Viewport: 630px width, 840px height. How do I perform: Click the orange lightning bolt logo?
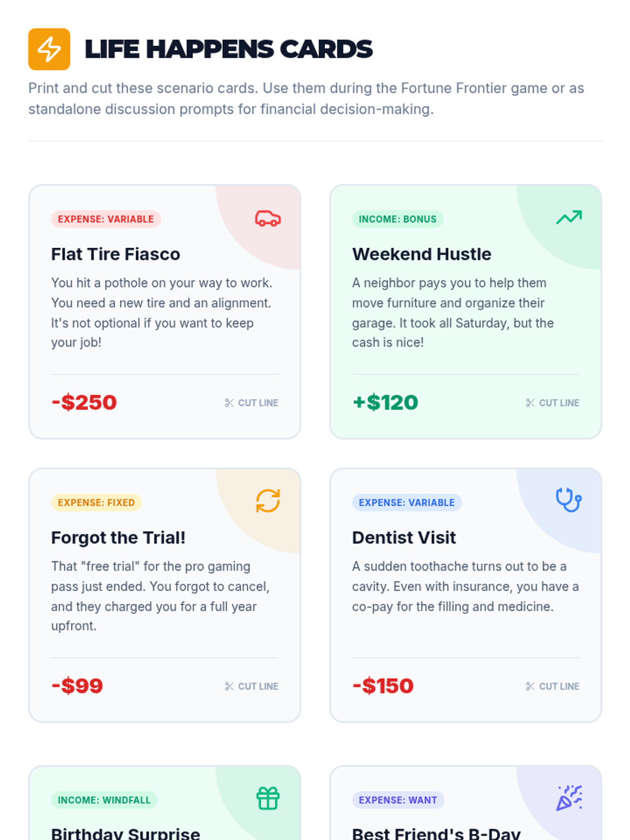pos(49,49)
